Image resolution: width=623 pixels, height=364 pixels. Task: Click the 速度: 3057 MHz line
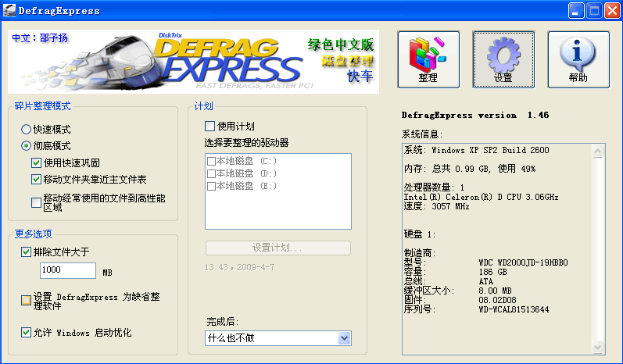point(437,206)
